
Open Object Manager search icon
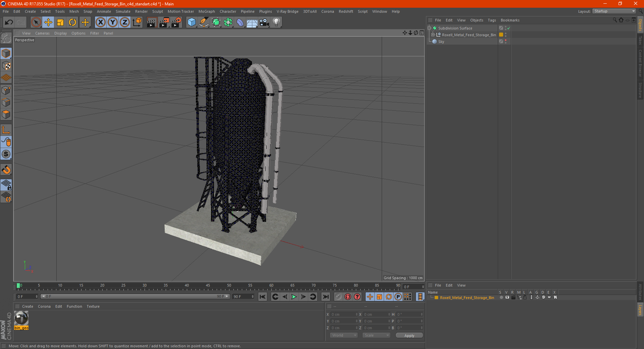(x=615, y=20)
